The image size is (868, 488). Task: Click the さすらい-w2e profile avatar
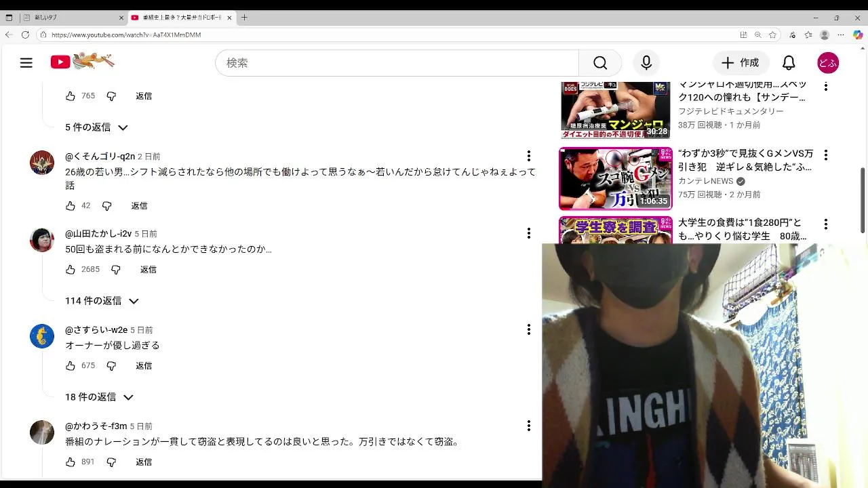tap(42, 336)
